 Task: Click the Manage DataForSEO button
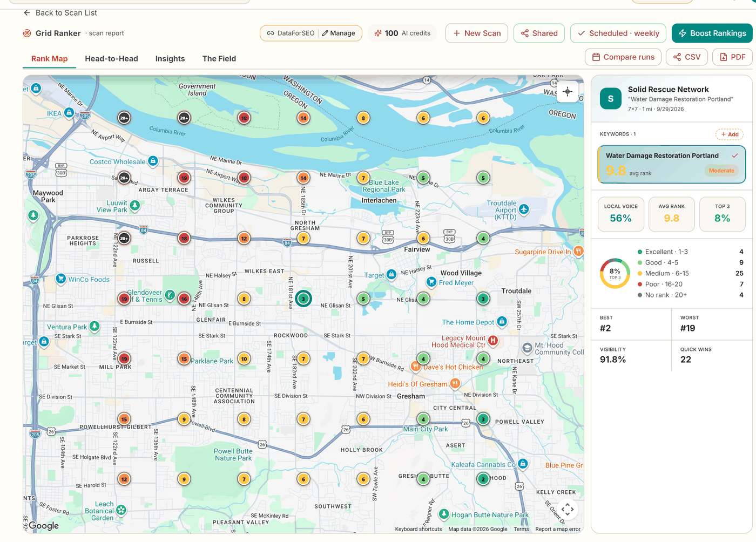click(339, 33)
